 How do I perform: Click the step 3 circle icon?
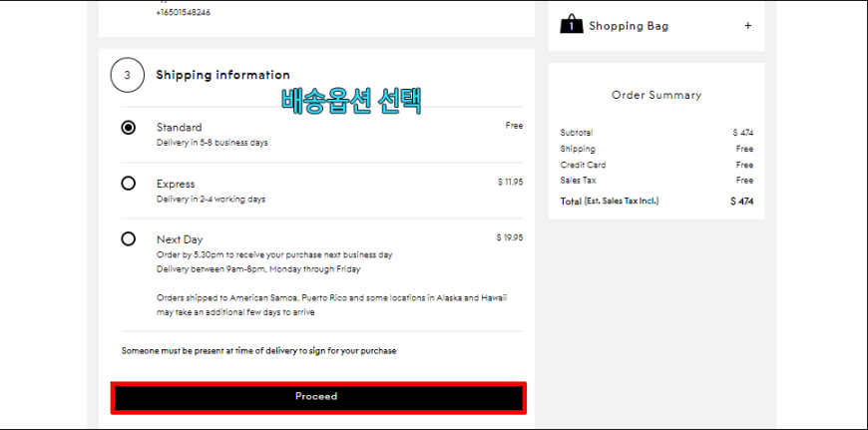pyautogui.click(x=128, y=75)
